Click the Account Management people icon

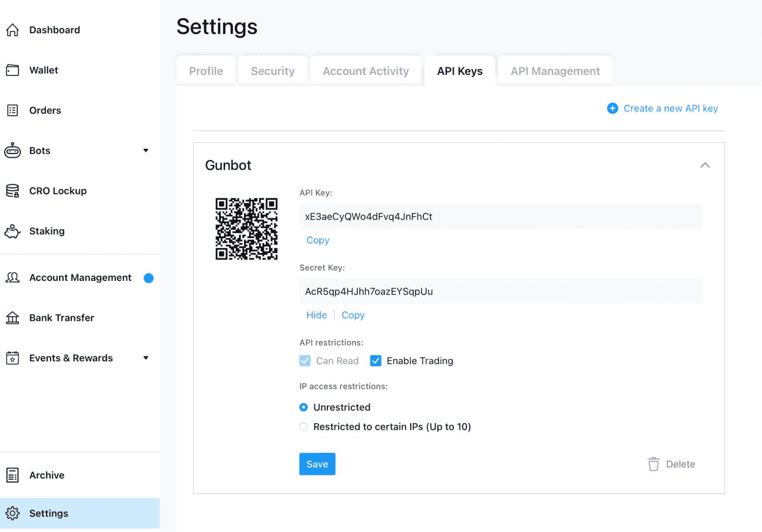click(x=13, y=277)
